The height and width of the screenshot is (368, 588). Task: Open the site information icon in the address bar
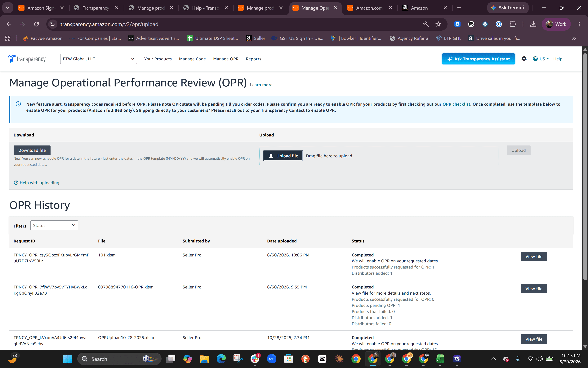point(53,24)
